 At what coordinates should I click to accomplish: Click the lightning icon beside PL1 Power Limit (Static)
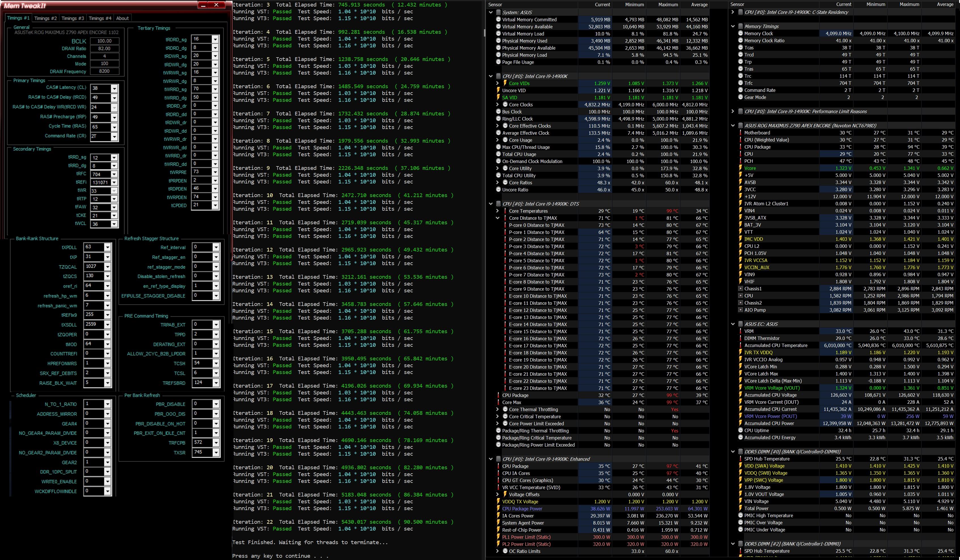(498, 537)
